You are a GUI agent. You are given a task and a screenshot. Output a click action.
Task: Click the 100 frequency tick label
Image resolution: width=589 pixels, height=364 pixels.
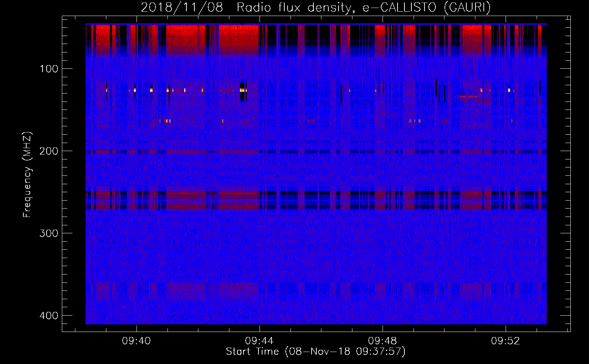pos(49,69)
